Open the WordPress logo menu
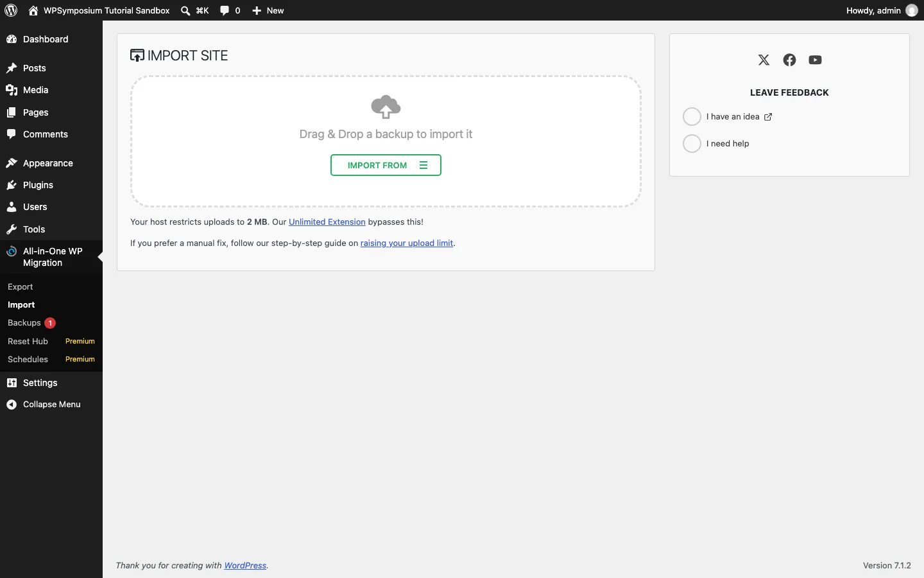This screenshot has height=578, width=924. (x=12, y=10)
